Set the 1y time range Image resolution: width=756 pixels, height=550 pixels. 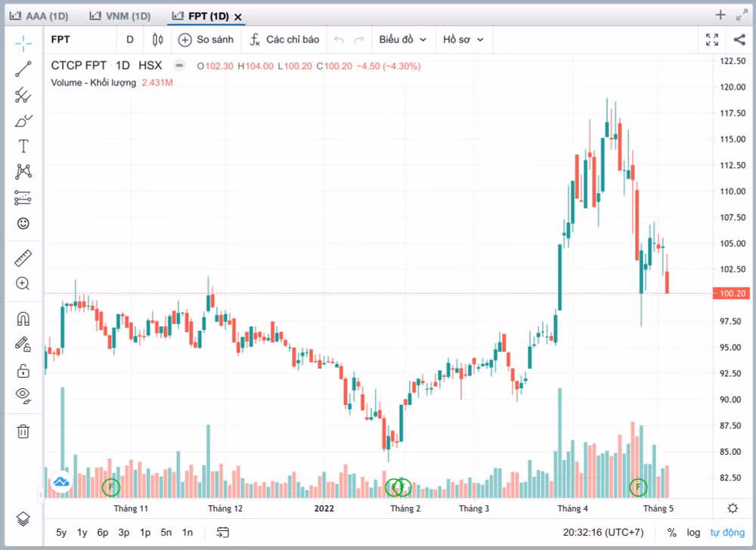pos(82,532)
